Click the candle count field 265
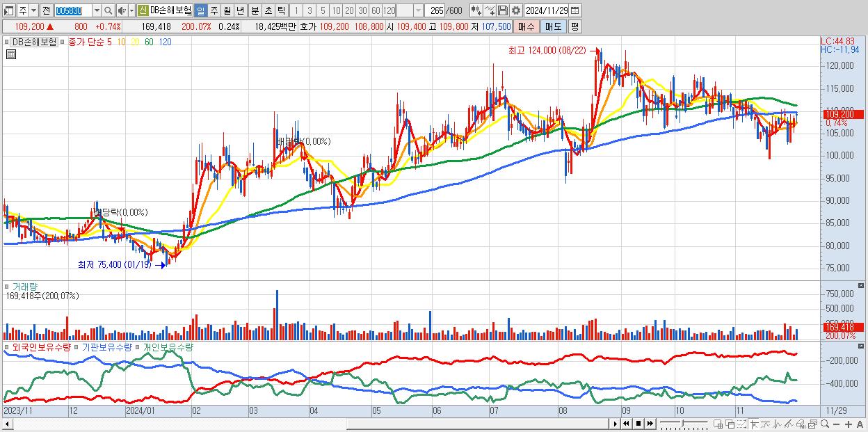 [435, 10]
